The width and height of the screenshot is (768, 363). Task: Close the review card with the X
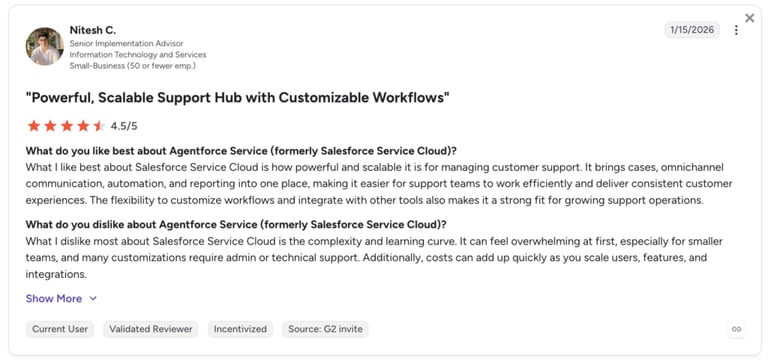pos(749,18)
